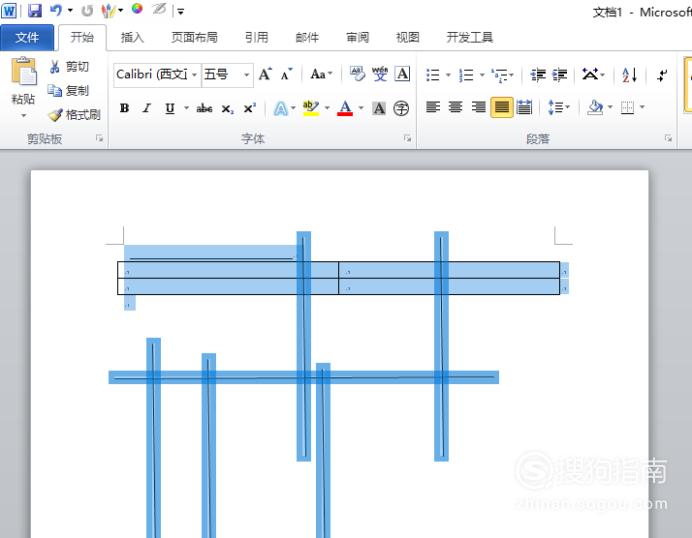692x538 pixels.
Task: Align text right
Action: pos(478,107)
